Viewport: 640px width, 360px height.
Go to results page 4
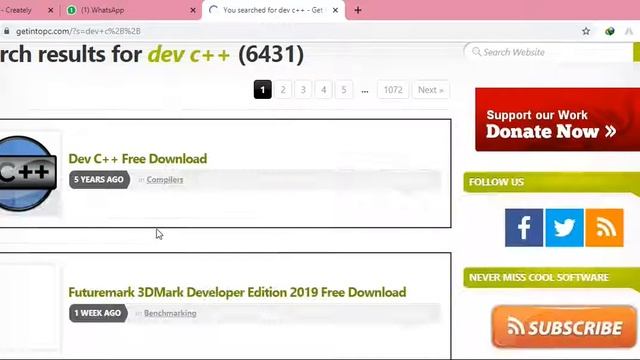[x=324, y=90]
